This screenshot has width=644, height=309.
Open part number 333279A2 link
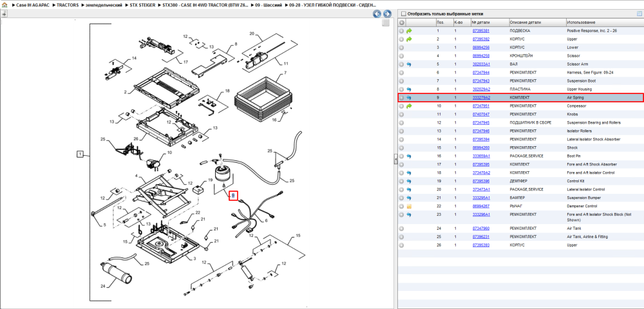[481, 98]
